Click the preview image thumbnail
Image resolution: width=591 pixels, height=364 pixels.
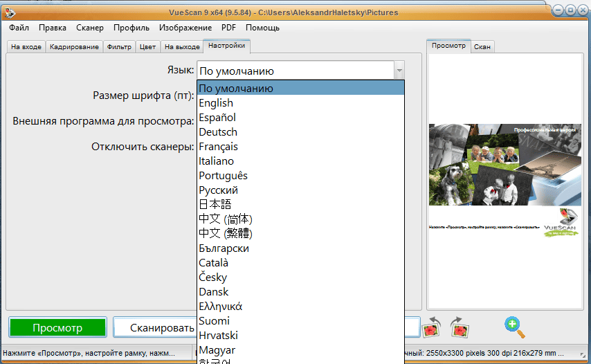pyautogui.click(x=504, y=181)
